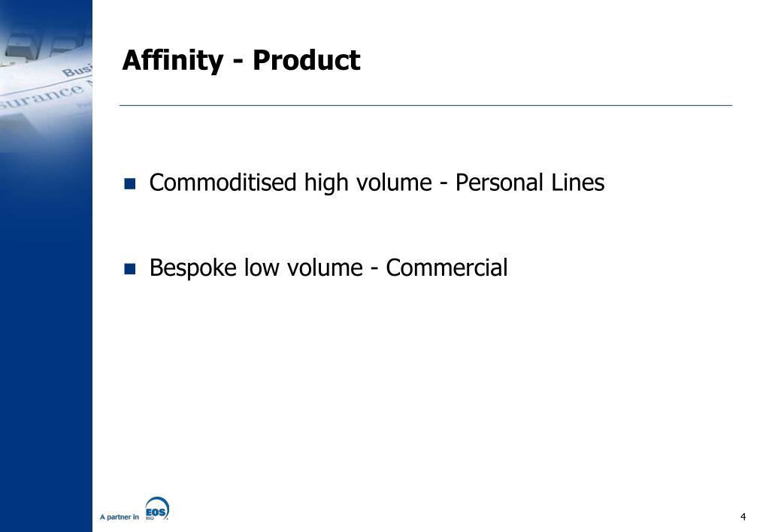Image resolution: width=769 pixels, height=532 pixels.
Task: Click the slide number 4
Action: [x=743, y=516]
